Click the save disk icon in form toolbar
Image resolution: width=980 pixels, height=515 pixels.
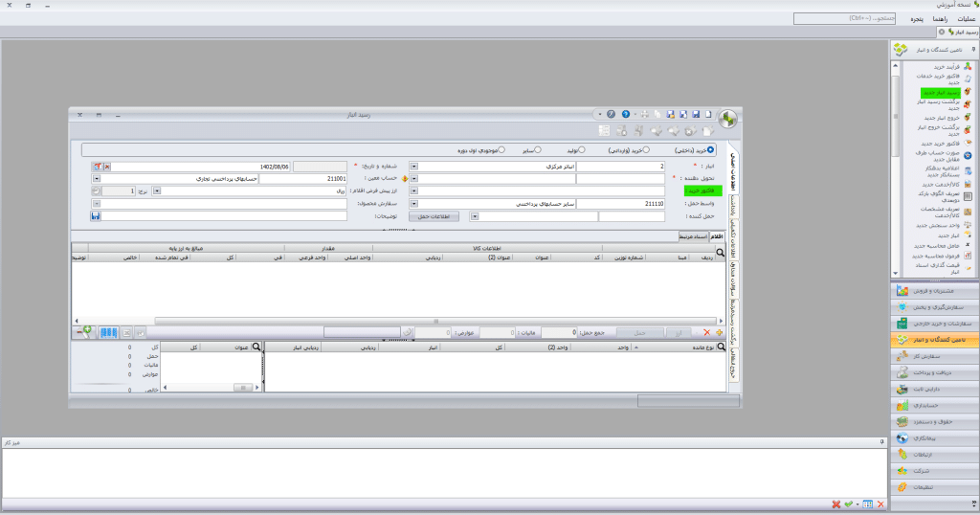pos(696,114)
